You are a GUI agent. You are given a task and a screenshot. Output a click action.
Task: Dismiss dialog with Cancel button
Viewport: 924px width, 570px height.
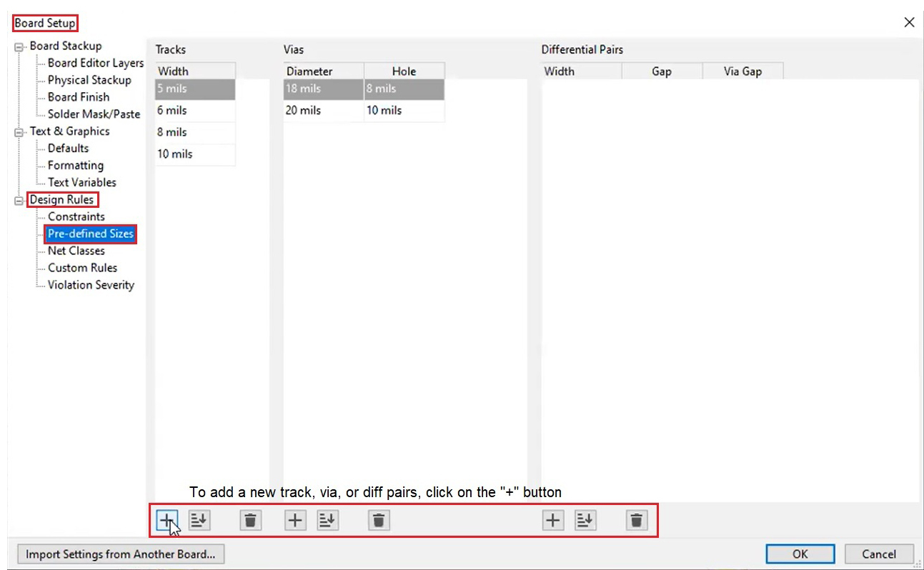tap(879, 554)
